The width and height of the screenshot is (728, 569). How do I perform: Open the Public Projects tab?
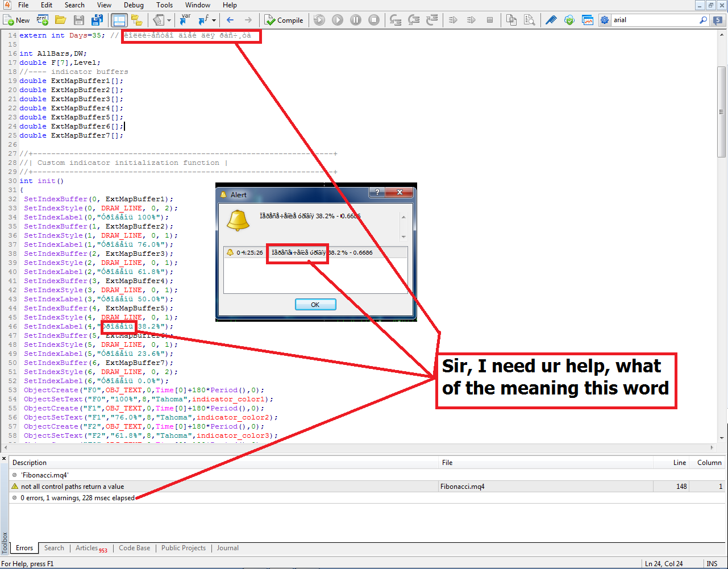point(184,548)
